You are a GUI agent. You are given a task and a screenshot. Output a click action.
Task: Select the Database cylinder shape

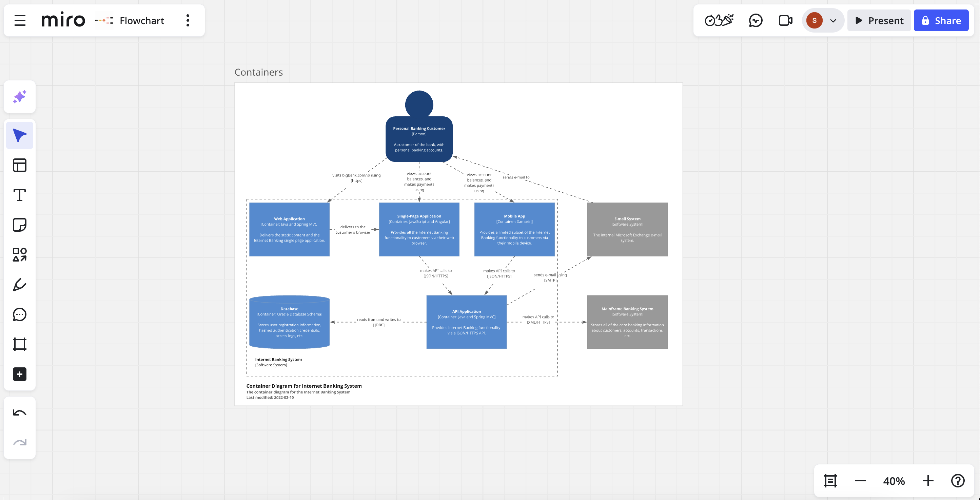click(289, 322)
